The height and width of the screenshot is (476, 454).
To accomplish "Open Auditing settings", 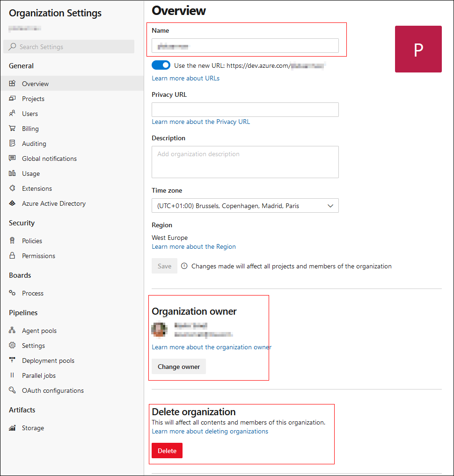I will (72, 143).
